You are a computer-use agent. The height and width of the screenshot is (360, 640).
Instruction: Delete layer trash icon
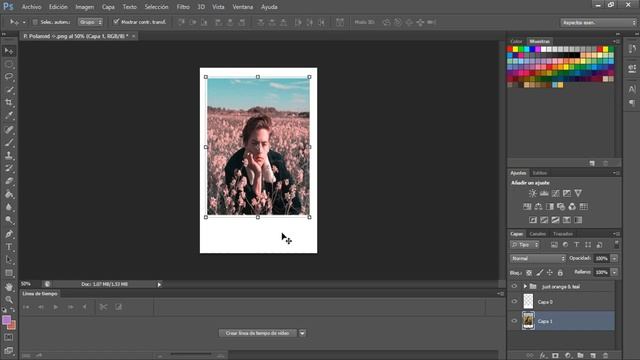(x=606, y=356)
